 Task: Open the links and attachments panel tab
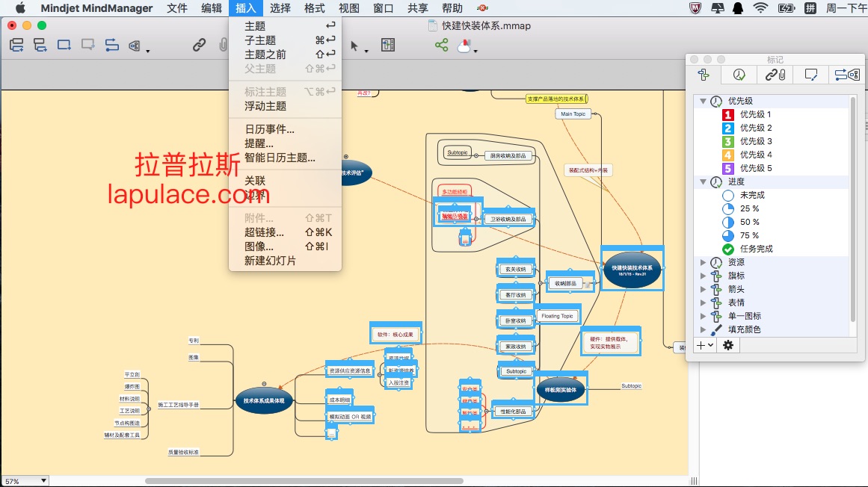[x=775, y=75]
